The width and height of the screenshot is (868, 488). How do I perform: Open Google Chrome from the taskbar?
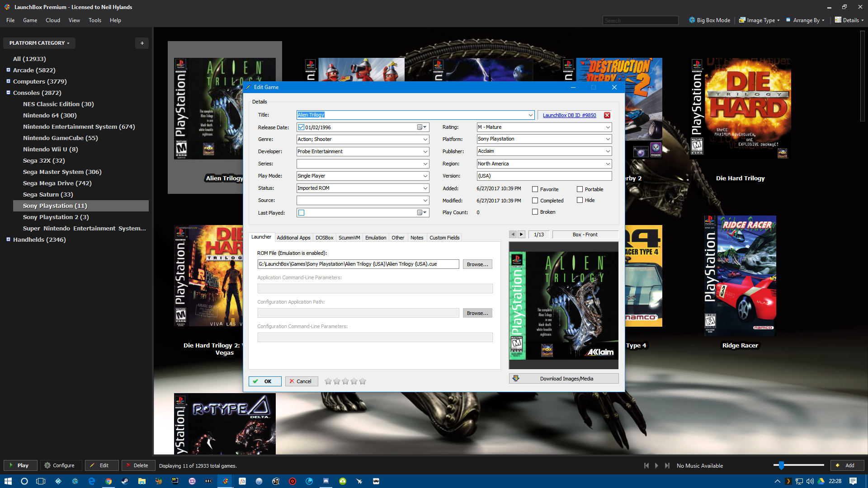[108, 481]
